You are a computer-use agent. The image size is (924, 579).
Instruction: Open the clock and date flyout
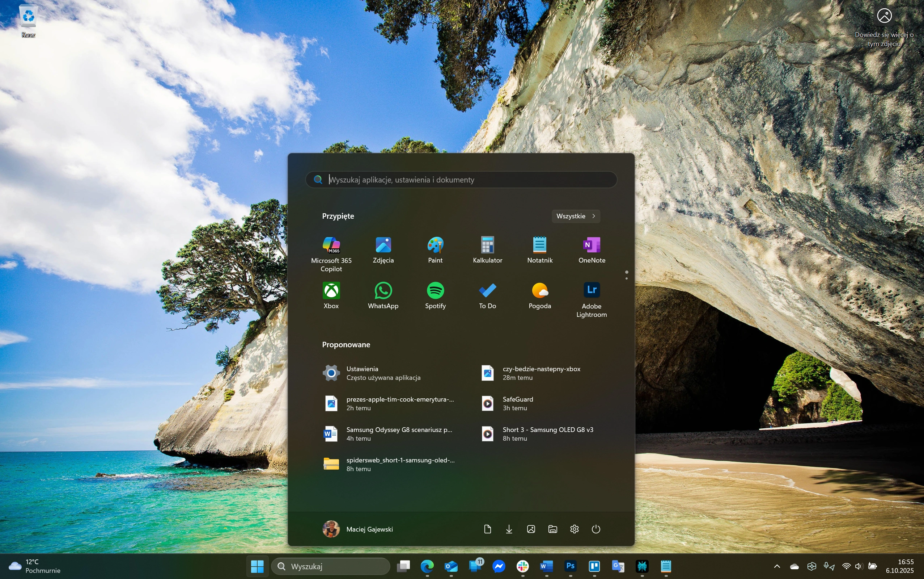click(899, 566)
